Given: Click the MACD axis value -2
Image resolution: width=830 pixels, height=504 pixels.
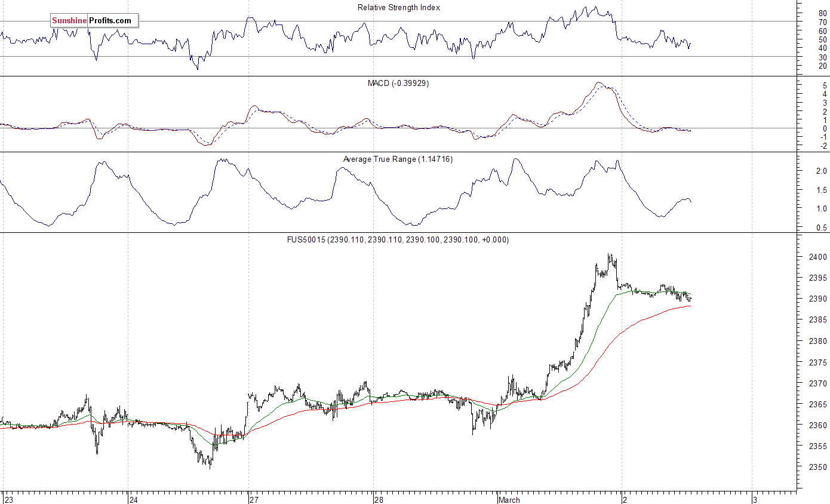Looking at the screenshot, I should point(823,146).
